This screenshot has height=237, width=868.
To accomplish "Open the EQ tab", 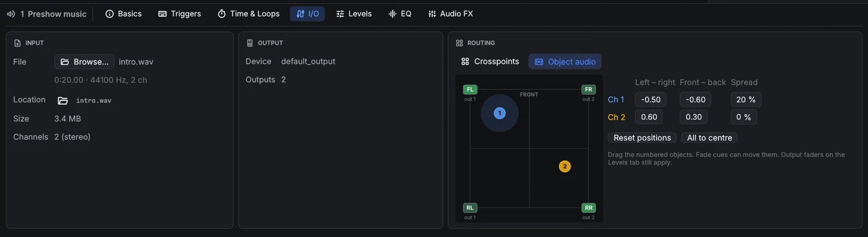I will tap(400, 14).
